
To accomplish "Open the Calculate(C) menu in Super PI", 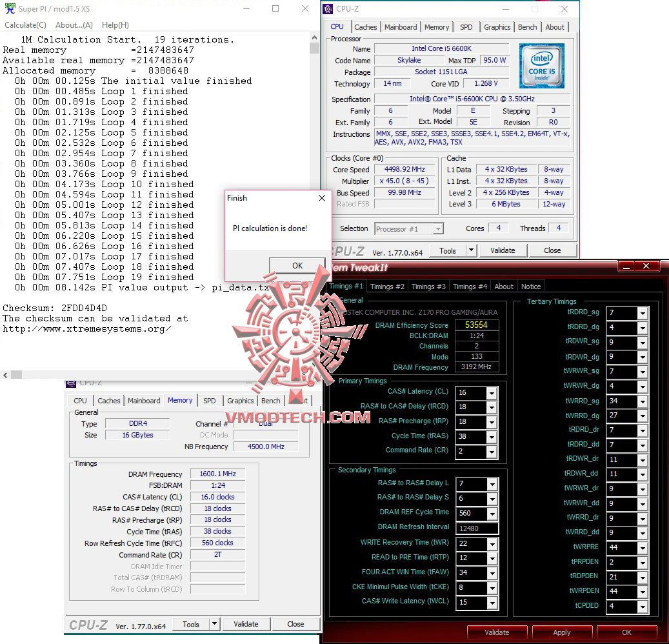I will [x=25, y=25].
